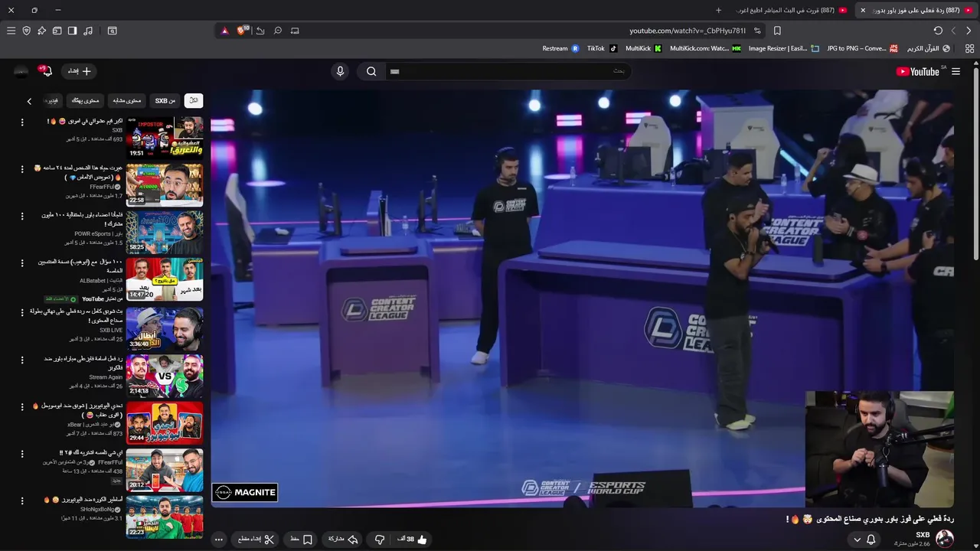Open the YouTube Create (إنشاء) button
Image resolution: width=980 pixels, height=551 pixels.
[x=79, y=71]
